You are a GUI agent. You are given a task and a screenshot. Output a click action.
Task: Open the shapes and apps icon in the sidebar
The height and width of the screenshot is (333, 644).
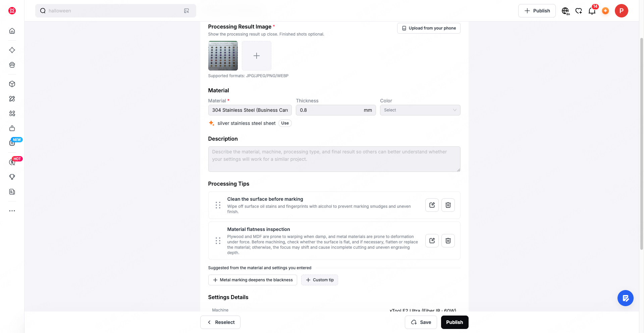point(12,113)
